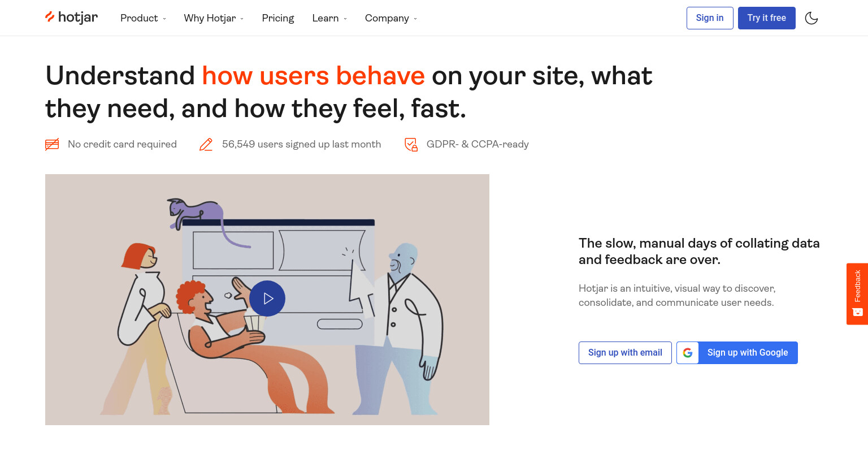The width and height of the screenshot is (868, 467).
Task: Click the pencil sign-up icon
Action: 206,144
